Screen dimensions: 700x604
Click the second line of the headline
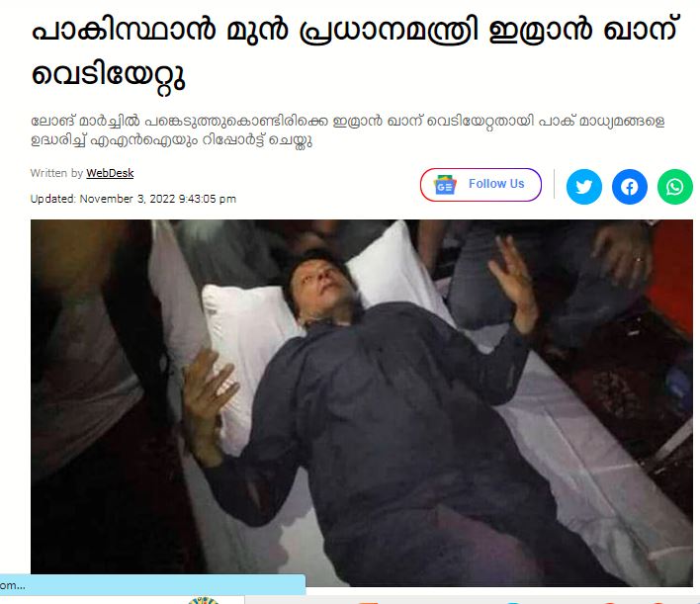pos(108,75)
